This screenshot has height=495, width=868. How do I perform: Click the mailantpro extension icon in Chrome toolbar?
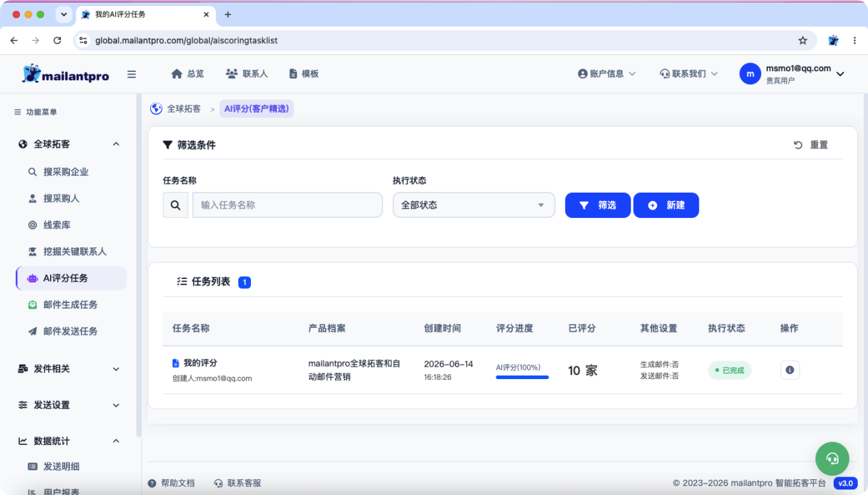[x=834, y=40]
